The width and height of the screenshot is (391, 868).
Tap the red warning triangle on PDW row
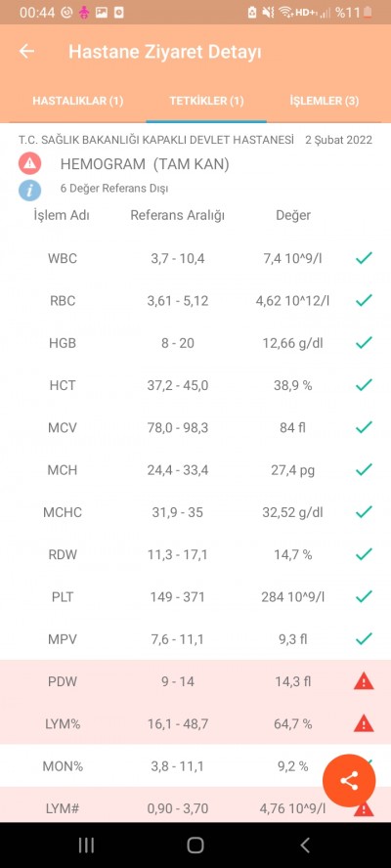[364, 681]
